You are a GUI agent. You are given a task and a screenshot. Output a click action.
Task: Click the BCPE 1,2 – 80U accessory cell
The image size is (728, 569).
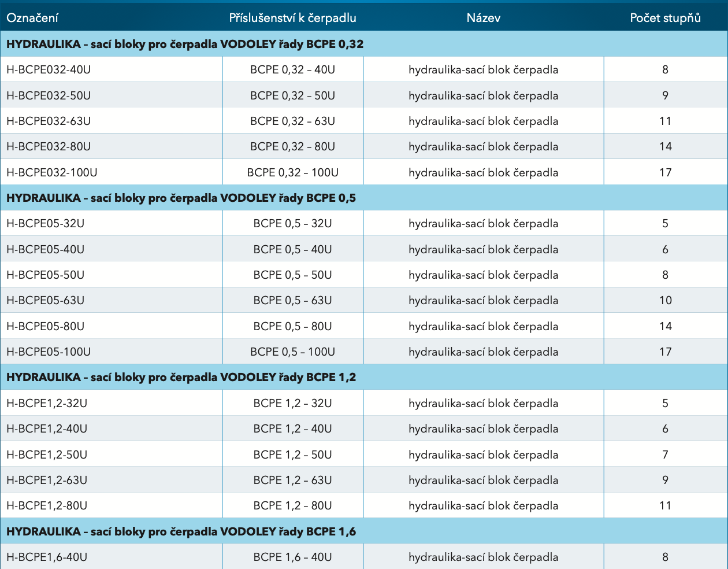(293, 505)
